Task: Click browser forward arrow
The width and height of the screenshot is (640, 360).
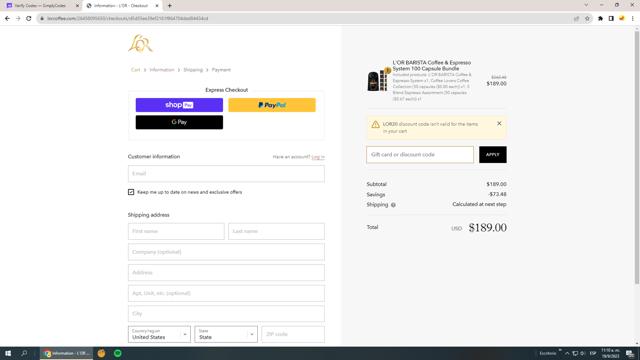Action: click(18, 18)
